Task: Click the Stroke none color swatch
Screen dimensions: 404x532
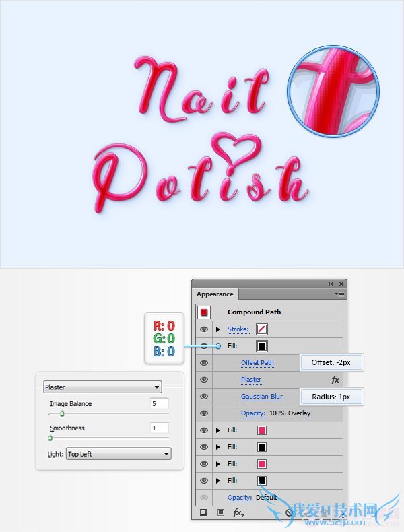Action: coord(261,329)
